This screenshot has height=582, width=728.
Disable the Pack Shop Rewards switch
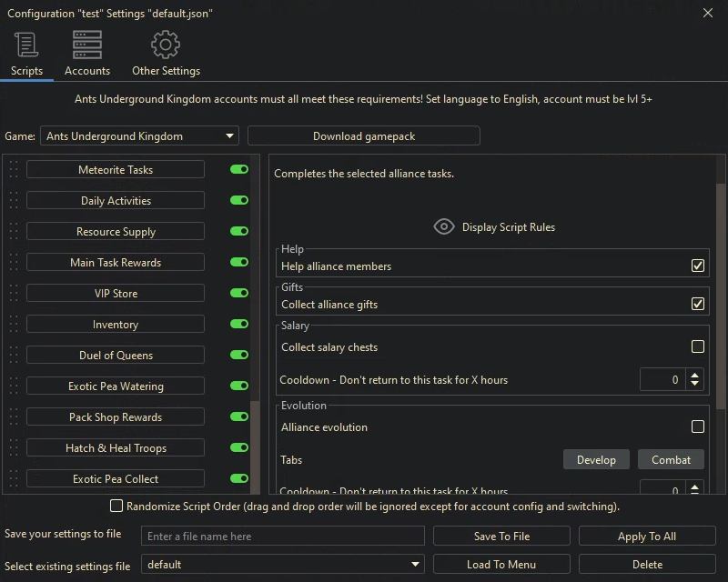coord(239,416)
